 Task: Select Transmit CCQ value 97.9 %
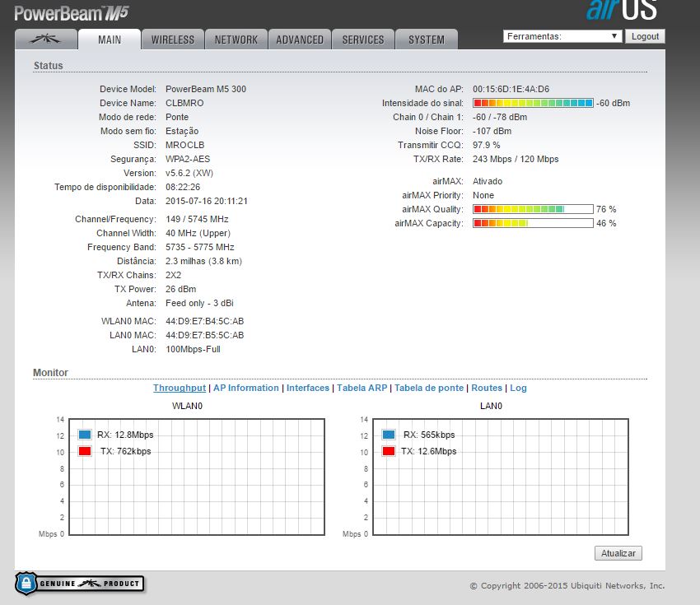pos(487,145)
